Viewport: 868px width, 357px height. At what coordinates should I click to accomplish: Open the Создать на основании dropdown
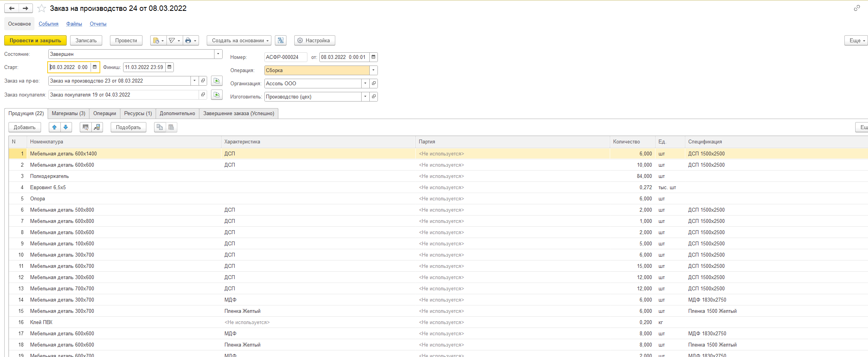(239, 41)
